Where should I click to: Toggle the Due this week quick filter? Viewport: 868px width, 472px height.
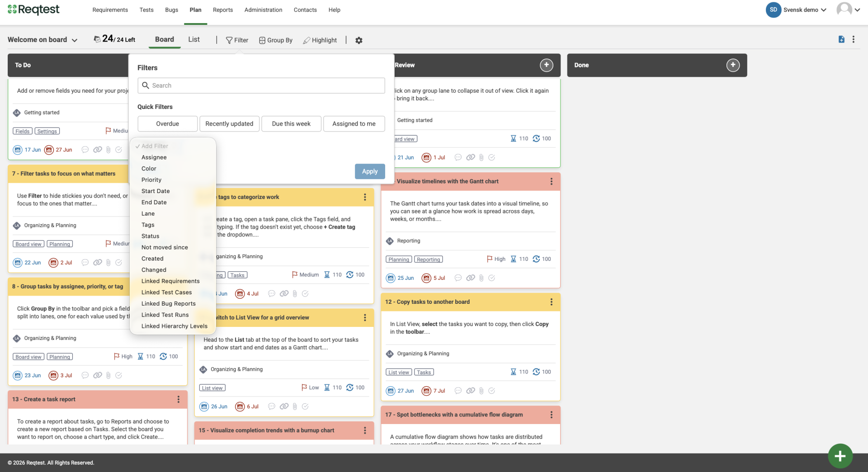[291, 124]
